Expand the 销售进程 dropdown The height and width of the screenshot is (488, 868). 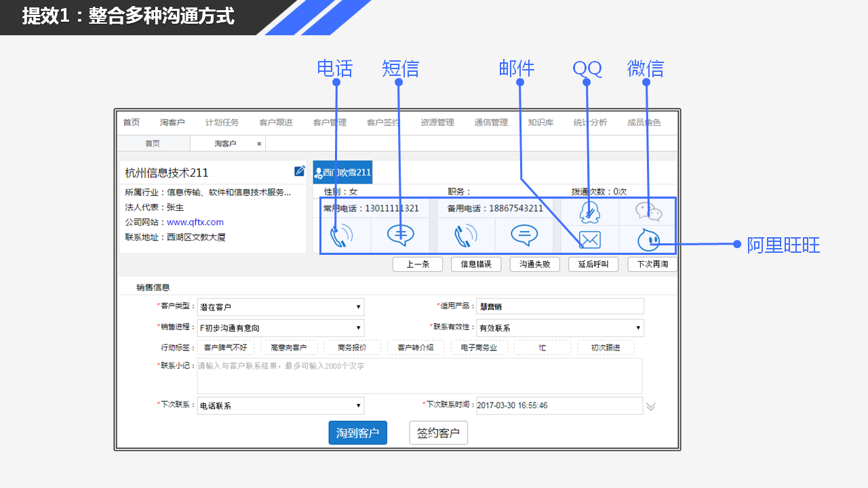pyautogui.click(x=280, y=328)
